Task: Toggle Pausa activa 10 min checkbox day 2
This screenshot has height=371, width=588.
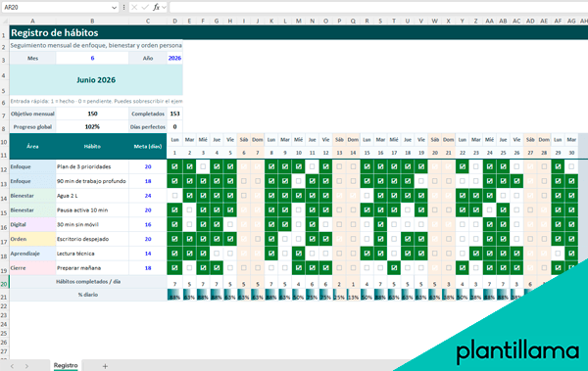Action: [x=189, y=210]
